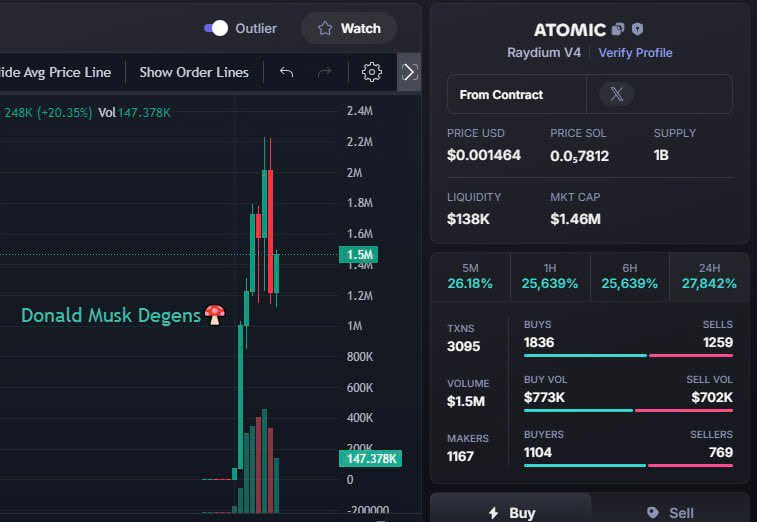Screen dimensions: 757x522
Task: Click the +20.35% change legend value
Action: point(65,113)
